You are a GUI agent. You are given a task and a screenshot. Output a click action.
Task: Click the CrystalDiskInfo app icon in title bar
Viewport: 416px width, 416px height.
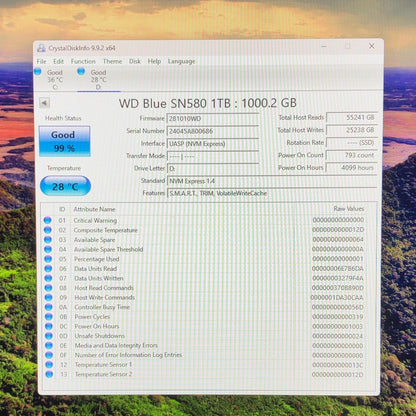[x=41, y=48]
